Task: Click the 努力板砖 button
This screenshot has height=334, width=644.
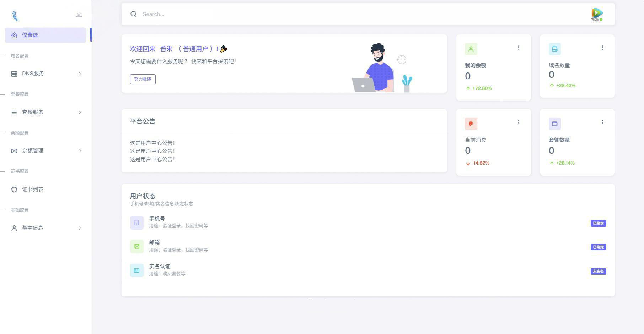Action: (143, 79)
